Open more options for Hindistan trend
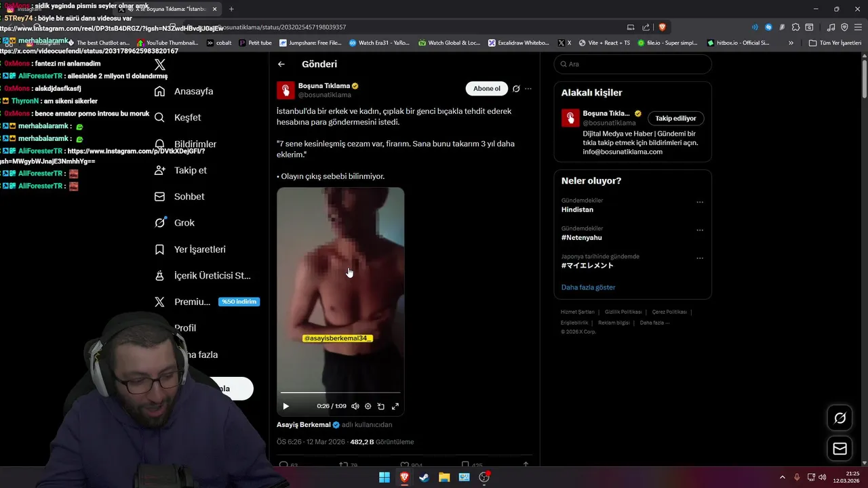This screenshot has height=488, width=868. point(700,202)
